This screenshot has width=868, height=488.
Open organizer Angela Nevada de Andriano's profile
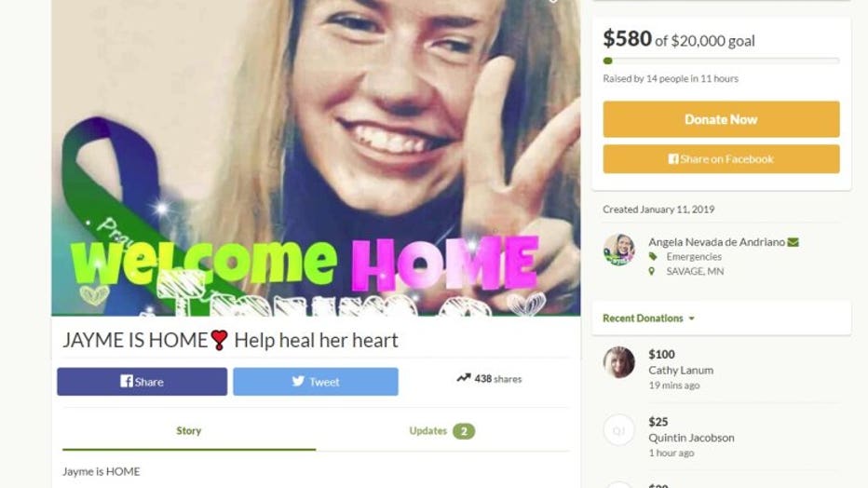point(716,242)
